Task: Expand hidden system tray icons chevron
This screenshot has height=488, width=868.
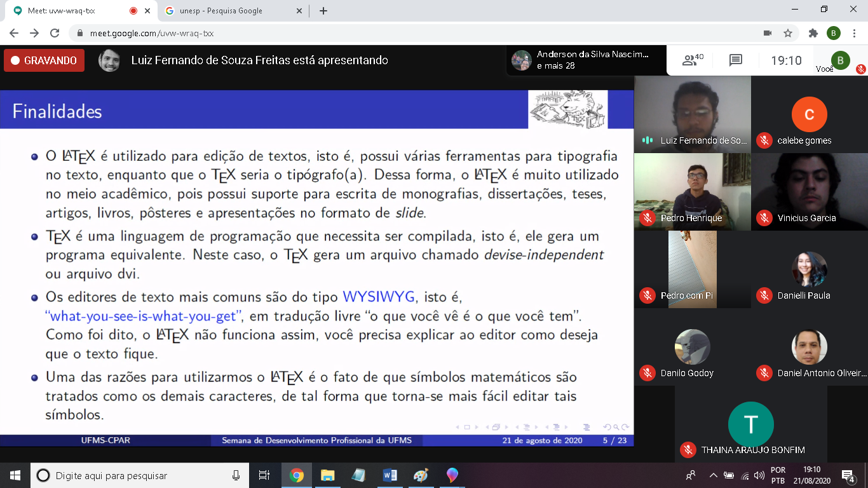Action: (x=713, y=475)
